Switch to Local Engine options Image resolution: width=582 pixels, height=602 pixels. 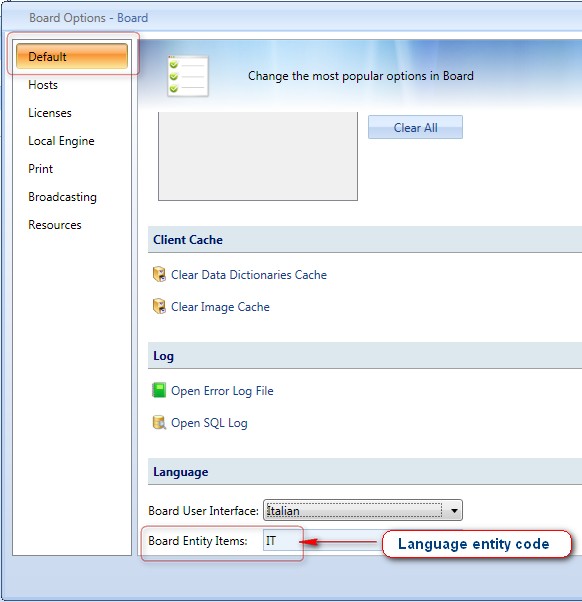click(x=61, y=141)
